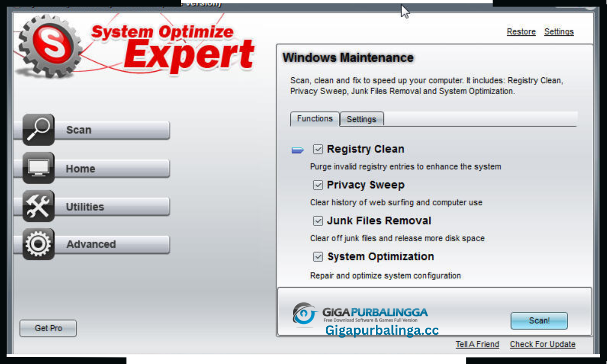Click the System Optimize Expert gear logo
Viewport: 607px width, 364px height.
pos(50,47)
